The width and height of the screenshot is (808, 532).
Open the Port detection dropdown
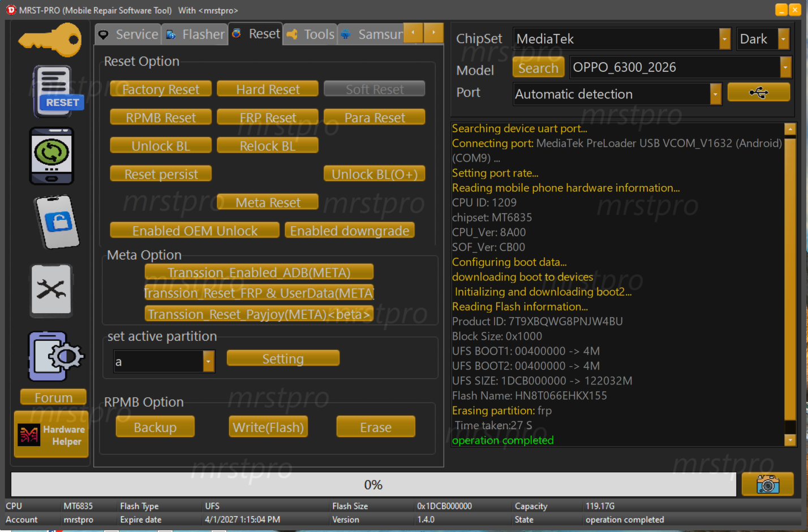point(715,94)
